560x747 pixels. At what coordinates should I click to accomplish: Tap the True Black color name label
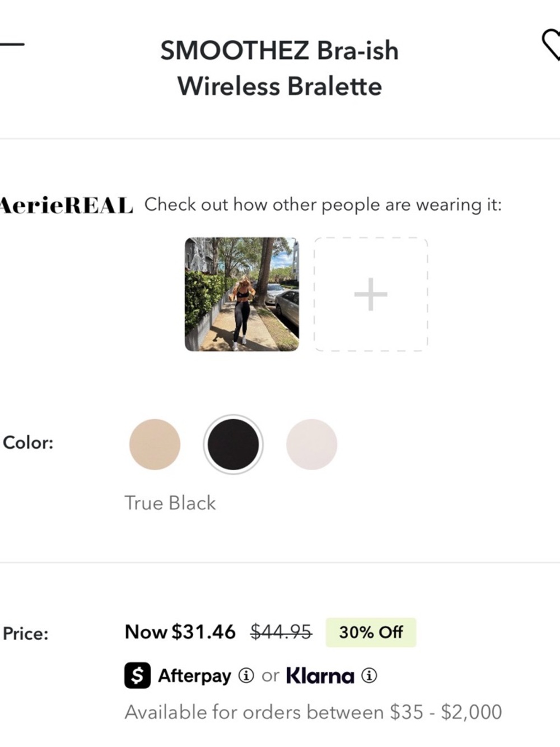click(x=170, y=503)
